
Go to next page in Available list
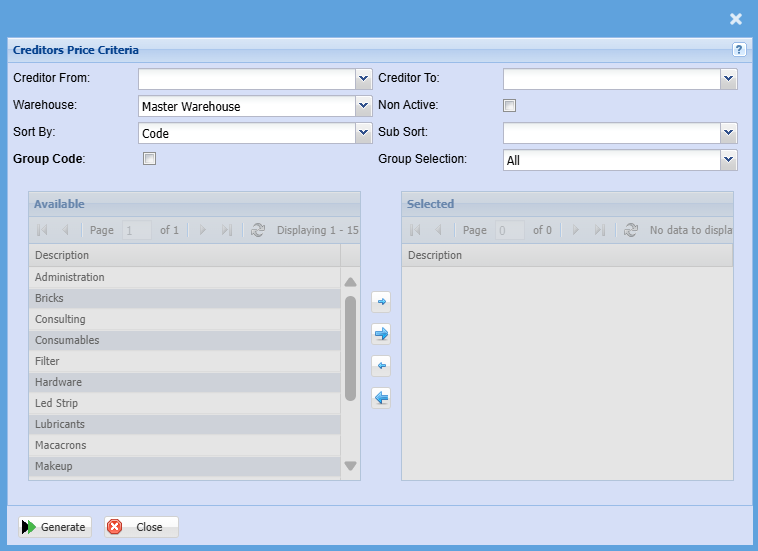point(203,230)
